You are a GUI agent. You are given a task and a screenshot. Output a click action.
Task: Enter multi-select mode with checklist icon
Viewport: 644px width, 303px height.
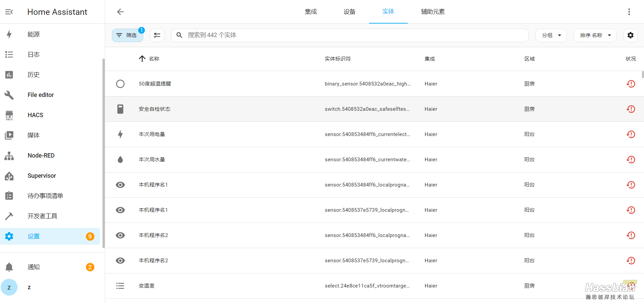(157, 35)
